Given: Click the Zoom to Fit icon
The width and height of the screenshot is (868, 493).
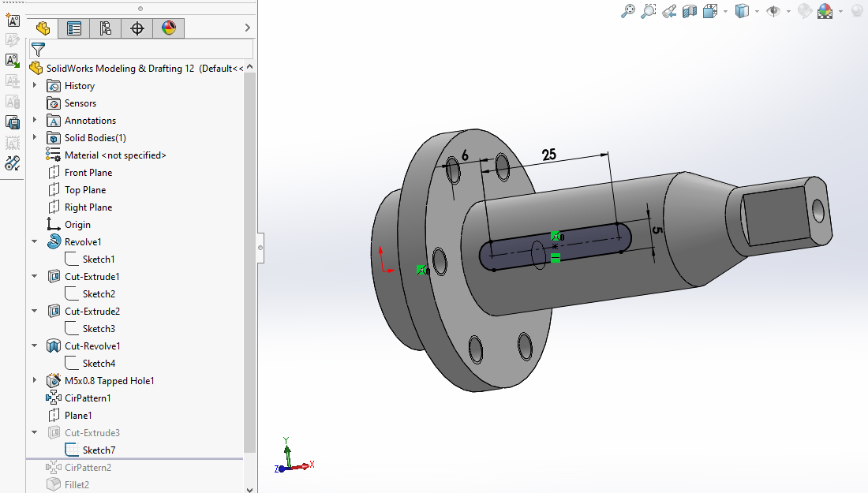Looking at the screenshot, I should point(628,11).
